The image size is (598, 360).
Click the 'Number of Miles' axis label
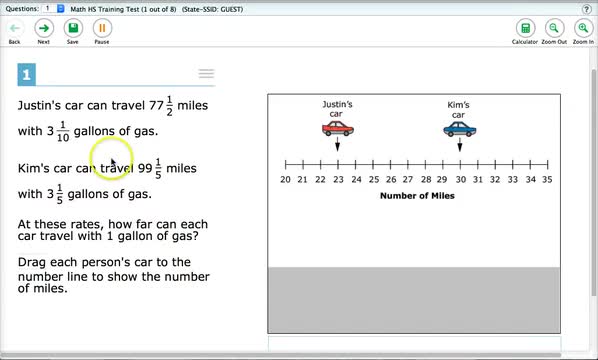[417, 196]
